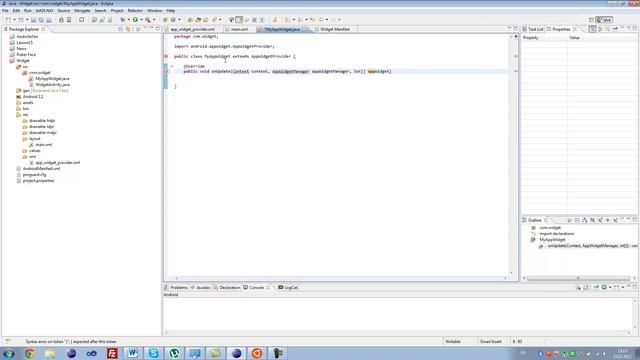The height and width of the screenshot is (360, 640).
Task: Open Windows Start button
Action: 9,353
